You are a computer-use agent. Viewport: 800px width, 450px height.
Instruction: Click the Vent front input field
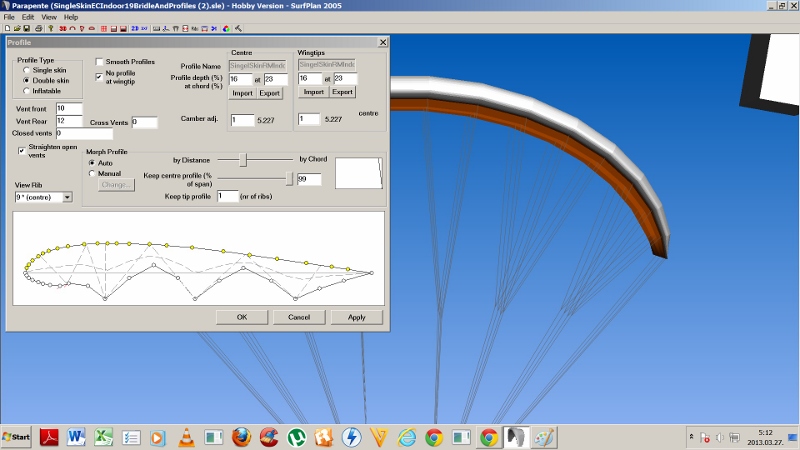69,107
